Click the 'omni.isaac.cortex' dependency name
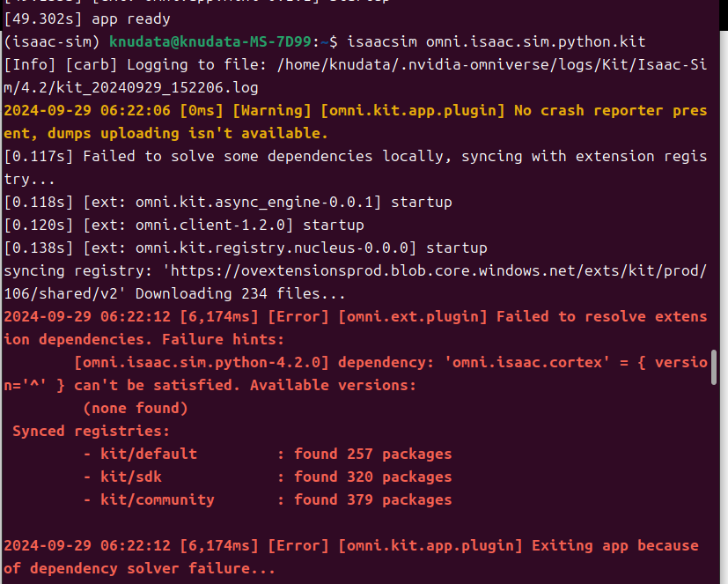728x584 pixels. 527,362
